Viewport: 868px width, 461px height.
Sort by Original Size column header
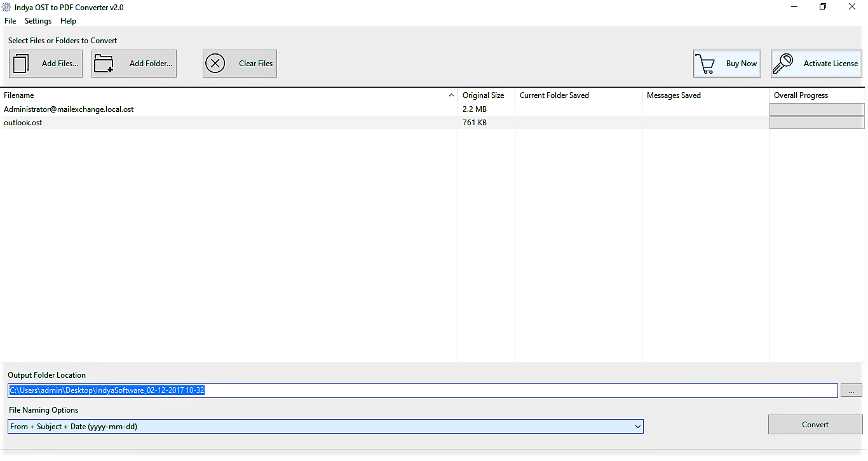483,95
